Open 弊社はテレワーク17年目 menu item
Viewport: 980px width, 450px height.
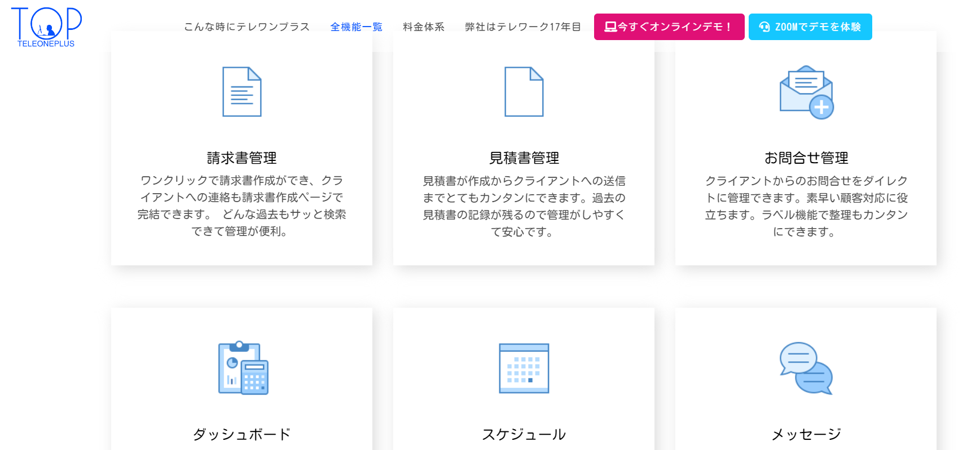pos(522,27)
